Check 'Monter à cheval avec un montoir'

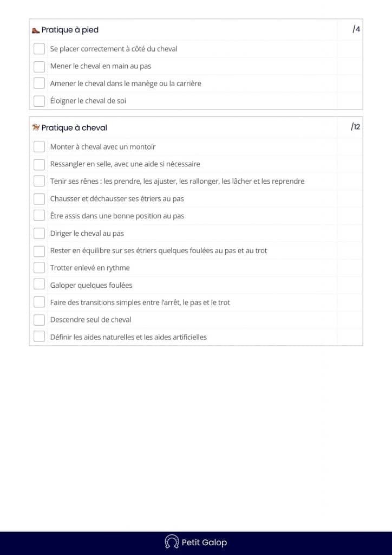click(39, 146)
